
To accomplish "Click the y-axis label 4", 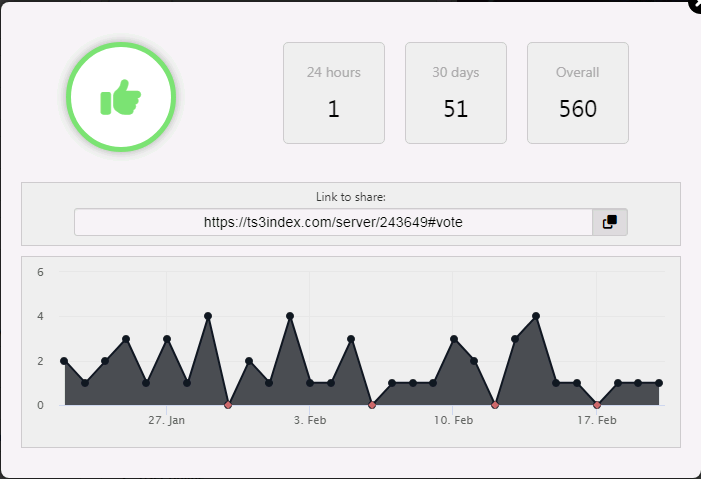I will point(40,316).
